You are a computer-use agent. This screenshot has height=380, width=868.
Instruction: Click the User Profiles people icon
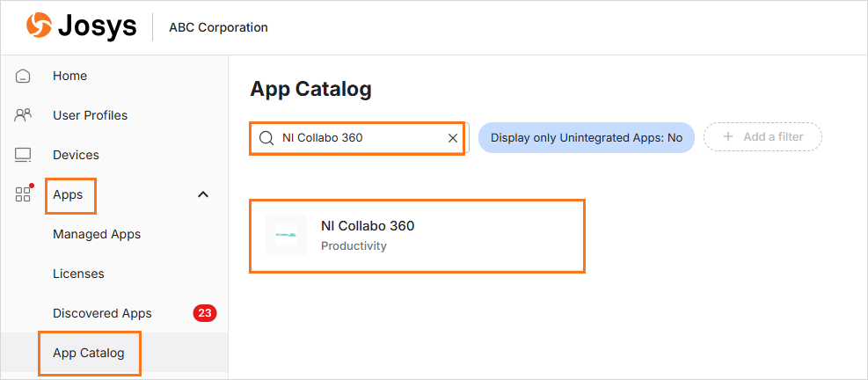[x=23, y=115]
